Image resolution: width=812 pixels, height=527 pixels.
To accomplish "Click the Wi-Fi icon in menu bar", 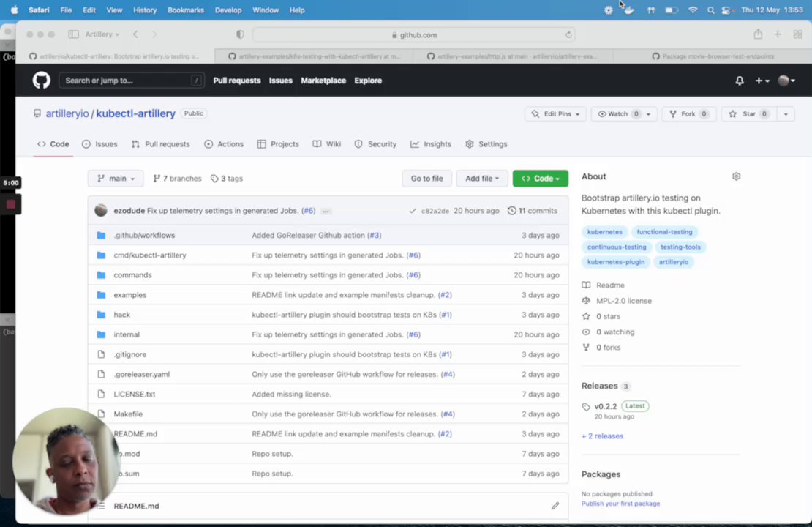I will pos(692,10).
